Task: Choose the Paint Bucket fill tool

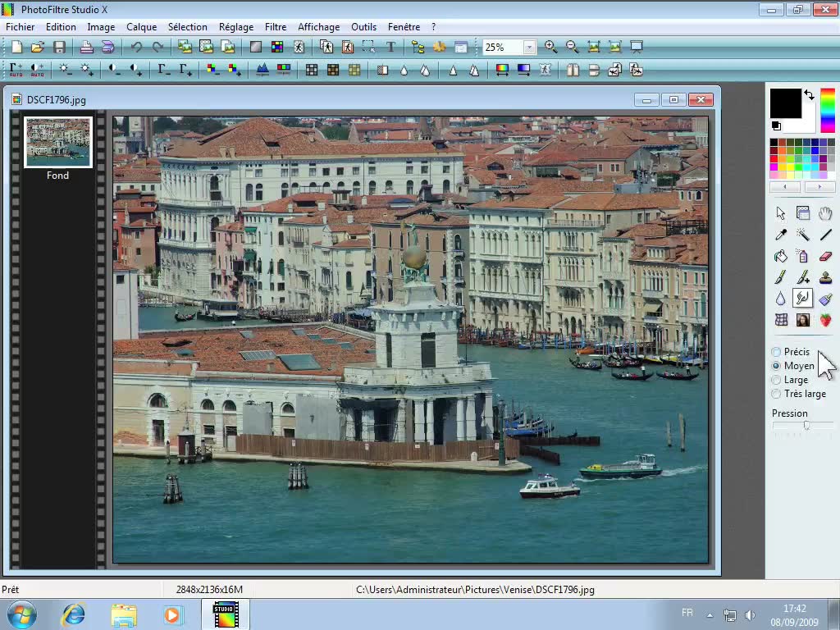Action: [x=781, y=257]
